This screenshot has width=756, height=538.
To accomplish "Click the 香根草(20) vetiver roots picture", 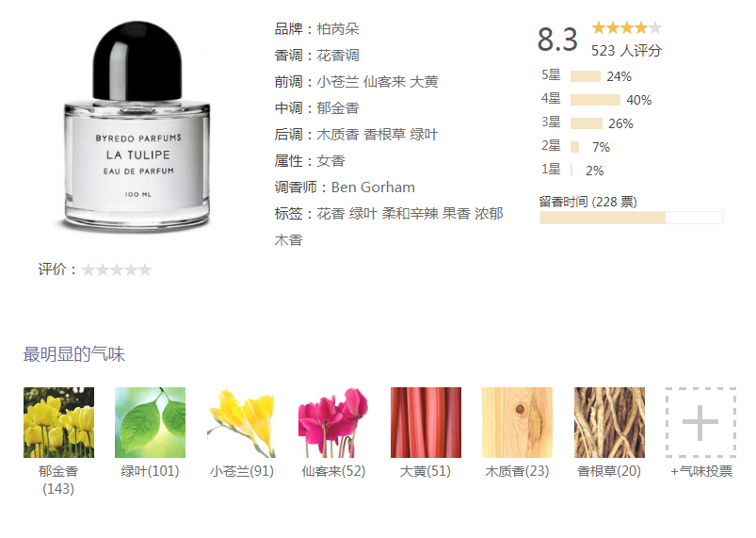I will [609, 422].
